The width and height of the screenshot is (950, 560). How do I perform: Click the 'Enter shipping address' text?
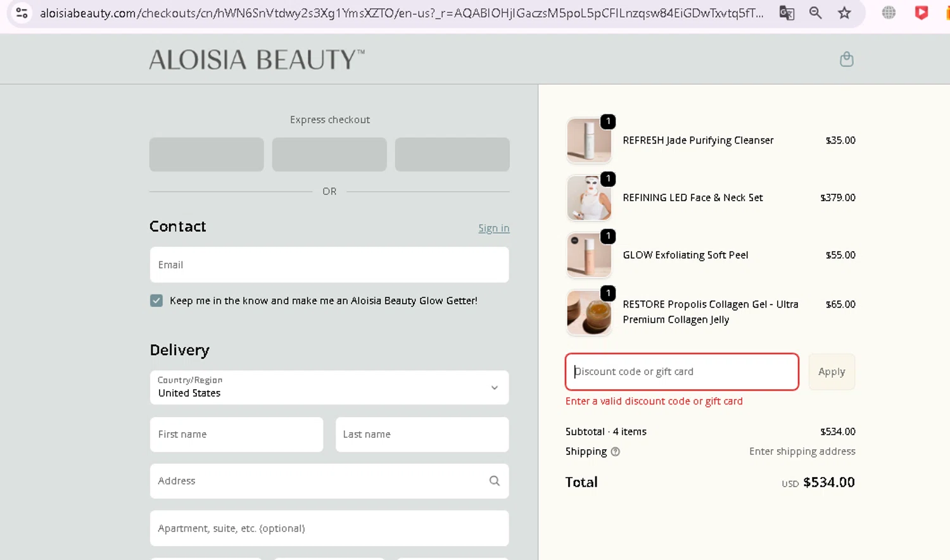coord(802,451)
